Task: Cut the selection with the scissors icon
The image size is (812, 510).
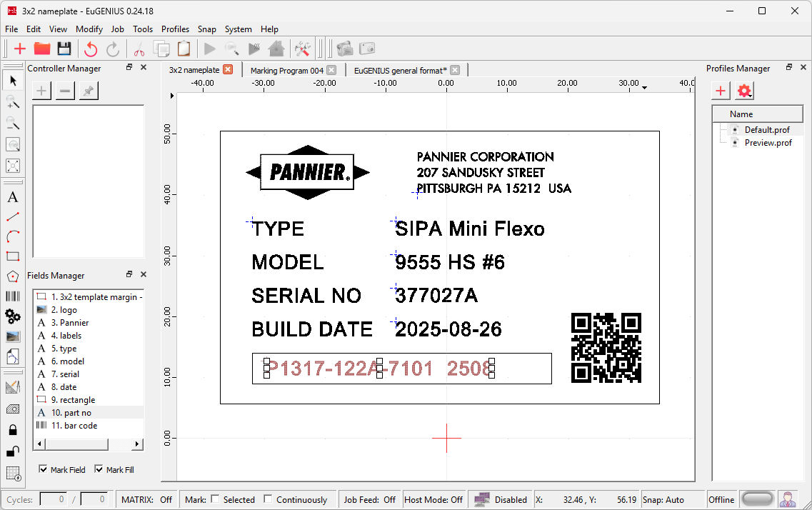Action: [139, 49]
